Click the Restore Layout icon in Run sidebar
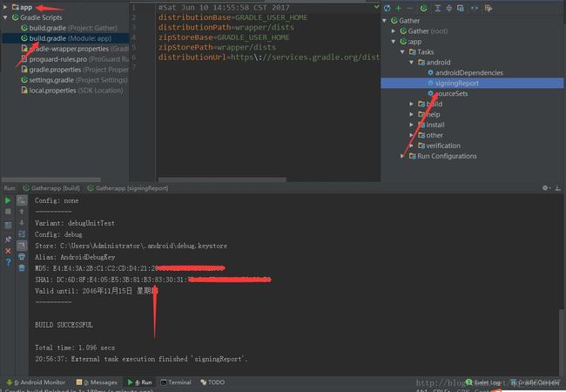The image size is (566, 392). point(8,226)
